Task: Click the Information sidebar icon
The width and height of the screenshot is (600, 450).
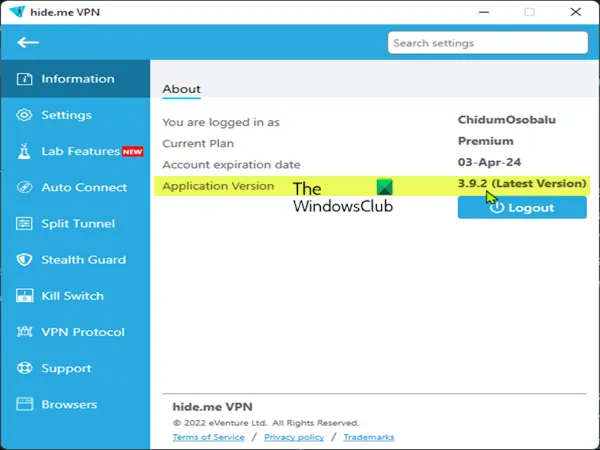Action: pyautogui.click(x=24, y=79)
